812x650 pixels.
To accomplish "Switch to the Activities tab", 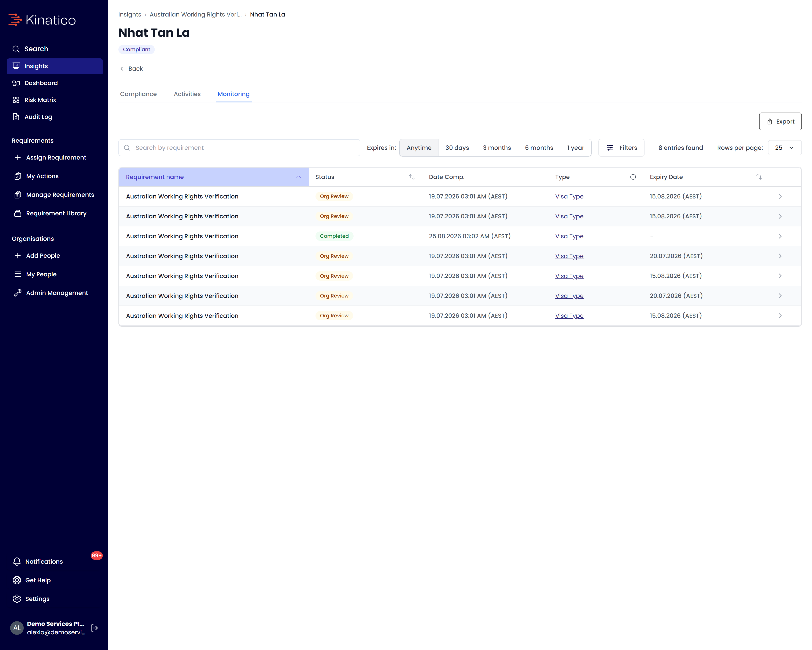I will tap(187, 94).
